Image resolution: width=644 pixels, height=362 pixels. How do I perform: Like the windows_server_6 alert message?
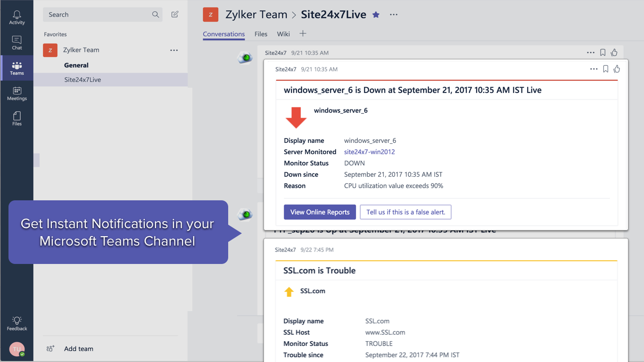point(617,69)
